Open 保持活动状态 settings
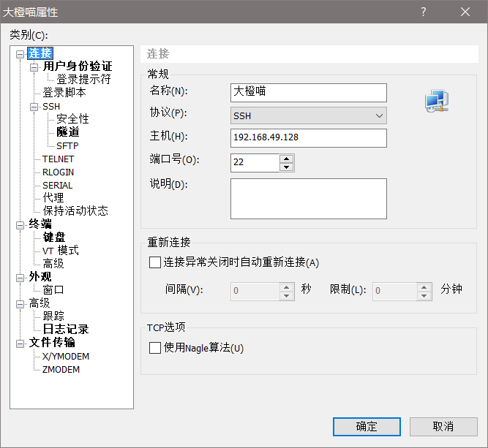 click(75, 210)
